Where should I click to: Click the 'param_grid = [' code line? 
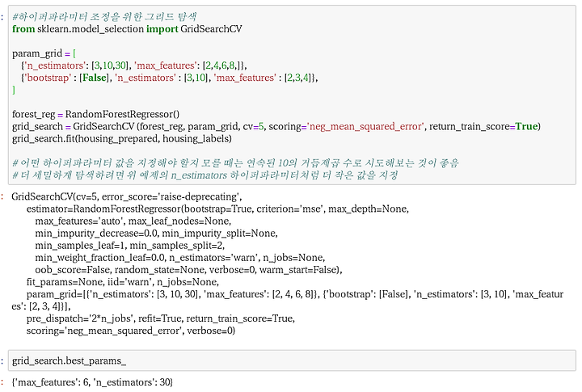point(44,53)
